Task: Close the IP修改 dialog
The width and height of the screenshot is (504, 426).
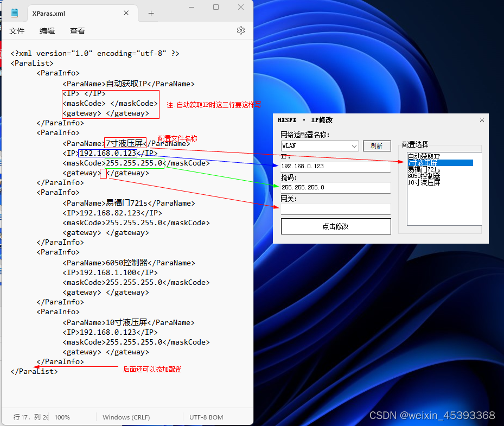Action: tap(482, 119)
